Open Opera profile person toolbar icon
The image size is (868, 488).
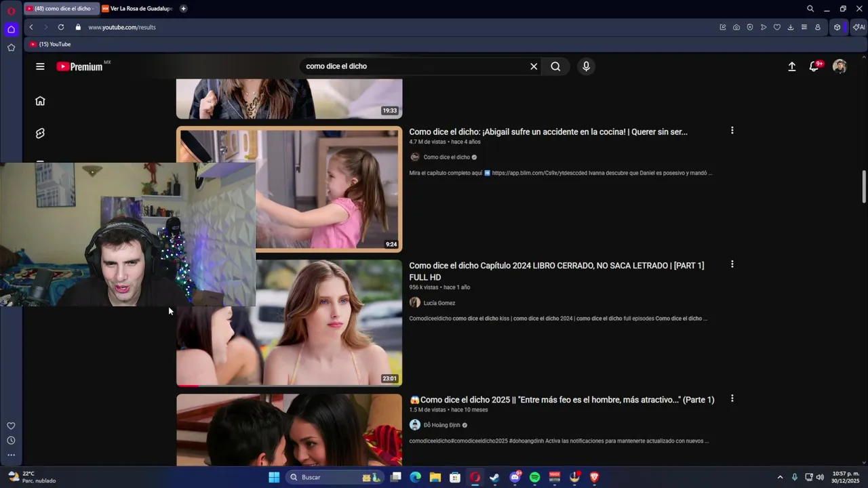(x=818, y=27)
